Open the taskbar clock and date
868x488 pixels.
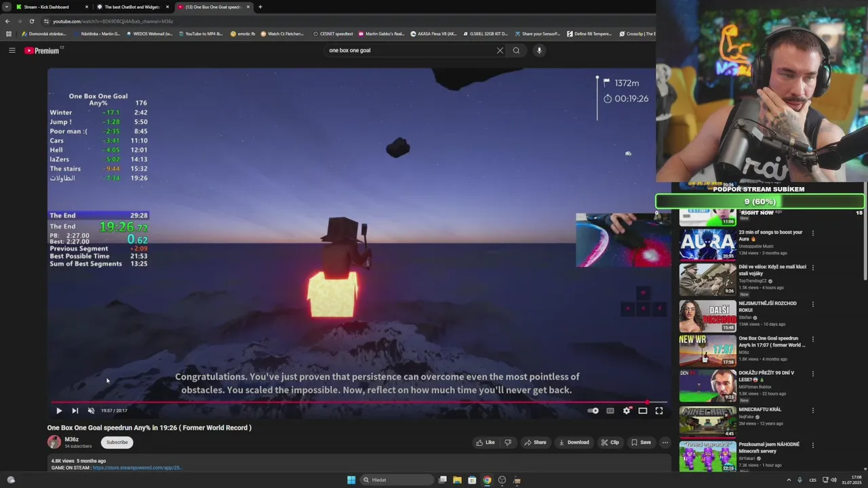point(851,480)
